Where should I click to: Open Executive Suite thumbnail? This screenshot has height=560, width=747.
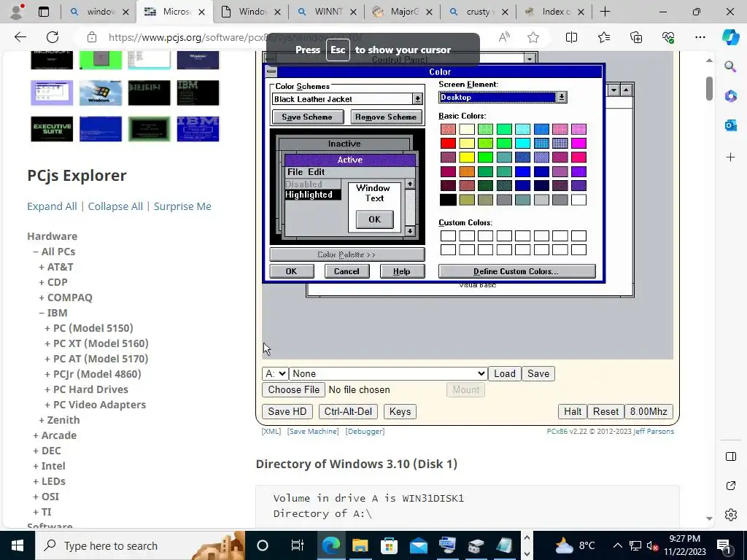[52, 128]
